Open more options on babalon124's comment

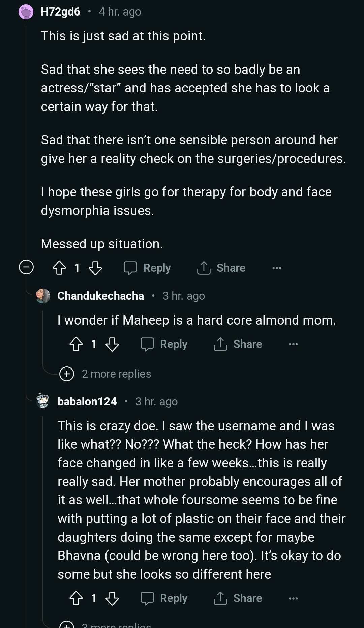click(293, 598)
